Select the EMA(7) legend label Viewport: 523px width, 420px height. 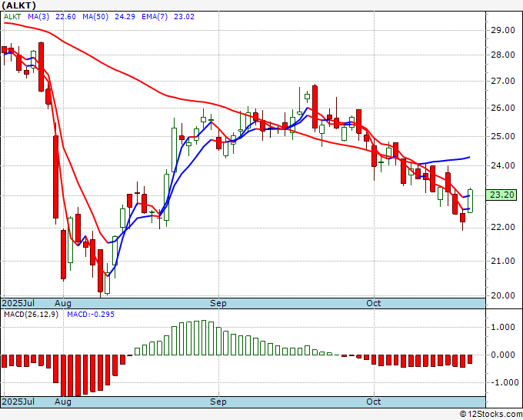point(155,17)
